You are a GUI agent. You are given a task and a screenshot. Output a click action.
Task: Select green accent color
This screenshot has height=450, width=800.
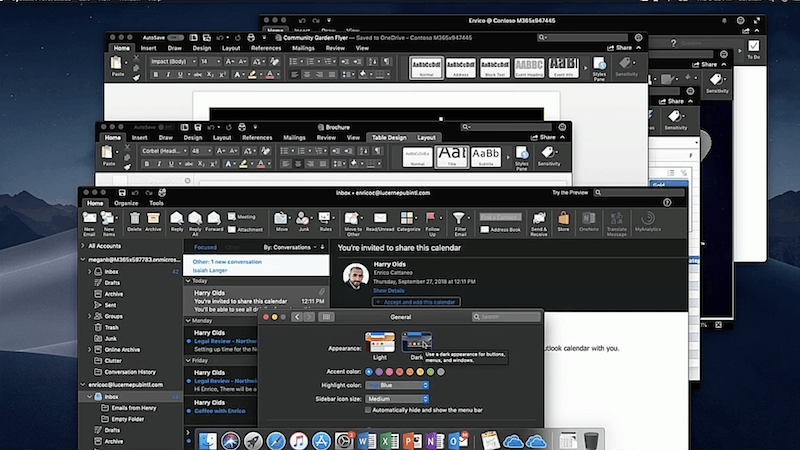pos(430,372)
